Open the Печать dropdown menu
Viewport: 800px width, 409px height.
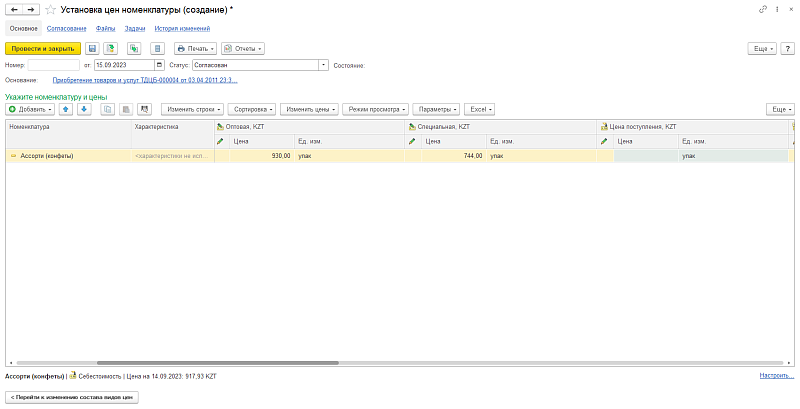[x=195, y=48]
